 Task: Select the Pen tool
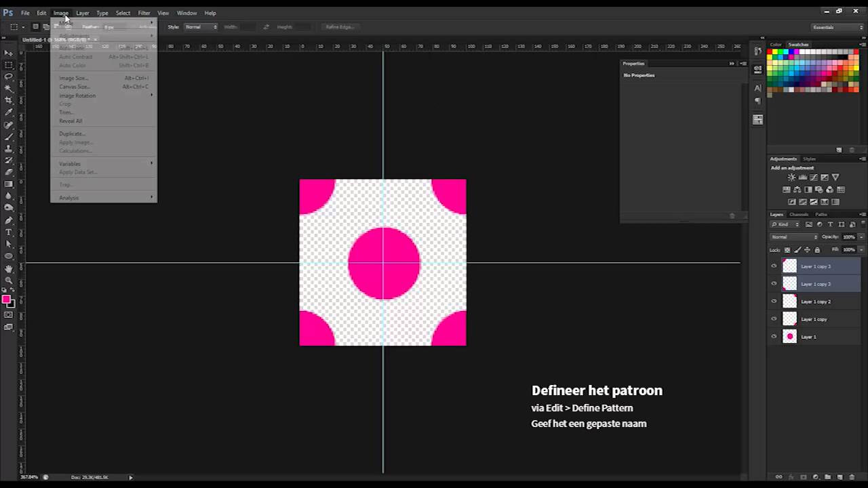click(9, 220)
